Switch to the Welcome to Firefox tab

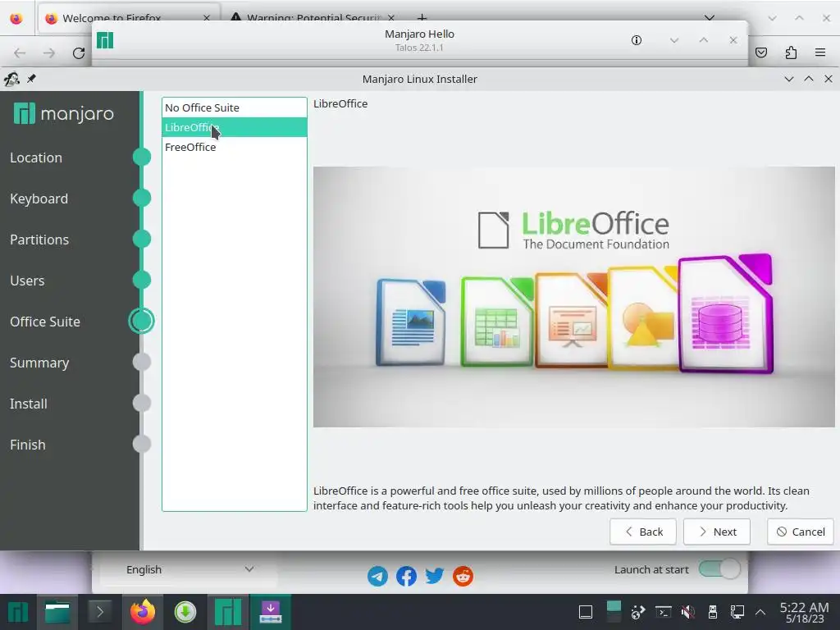tap(129, 16)
